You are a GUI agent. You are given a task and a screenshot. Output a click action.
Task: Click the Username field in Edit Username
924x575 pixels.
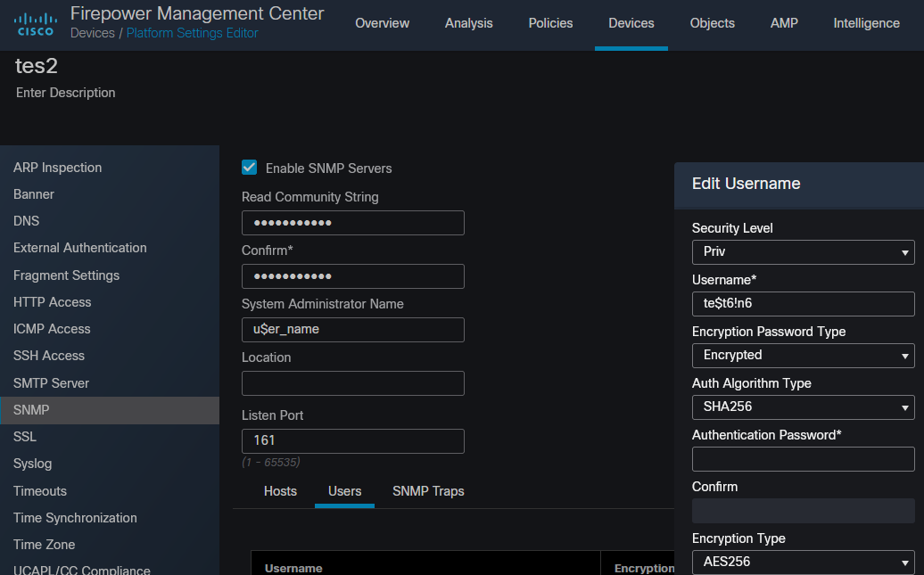point(803,304)
